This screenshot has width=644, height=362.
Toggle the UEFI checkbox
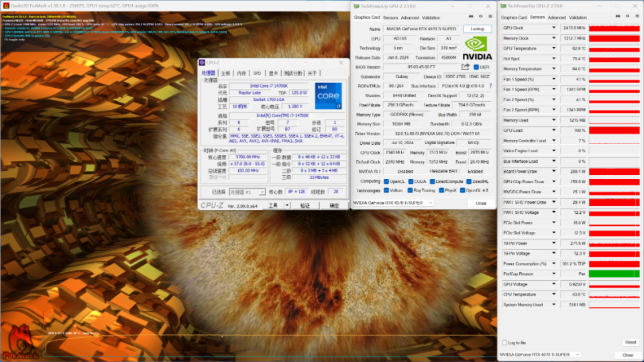476,67
